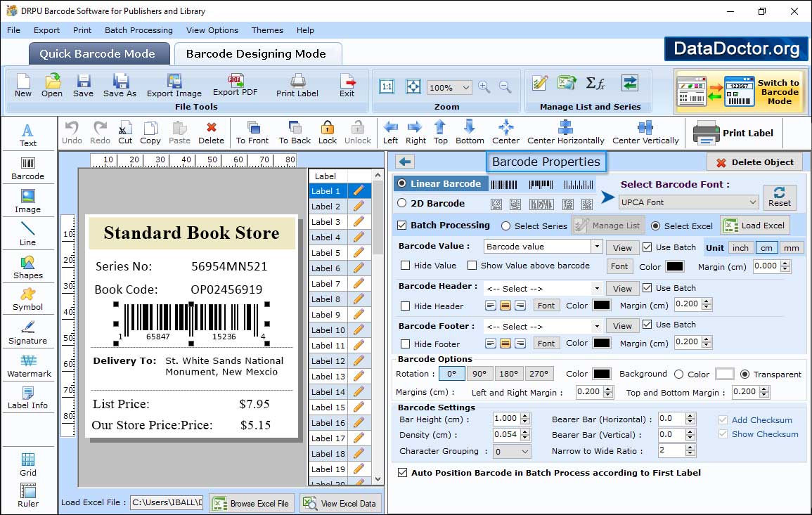812x515 pixels.
Task: Open the Themes menu
Action: tap(267, 30)
